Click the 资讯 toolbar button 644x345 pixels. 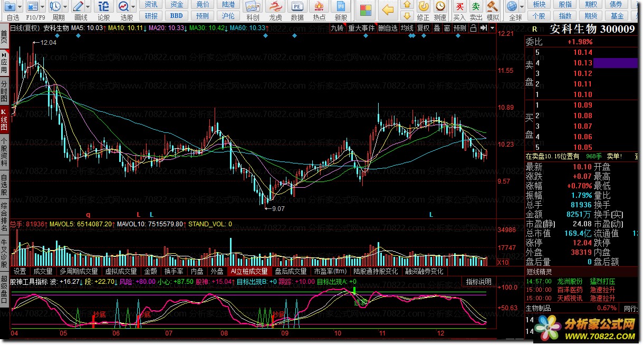[x=151, y=4]
